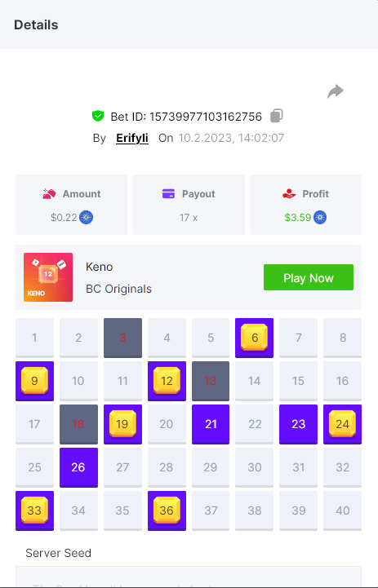Select the gem tile number 36

[x=167, y=511]
